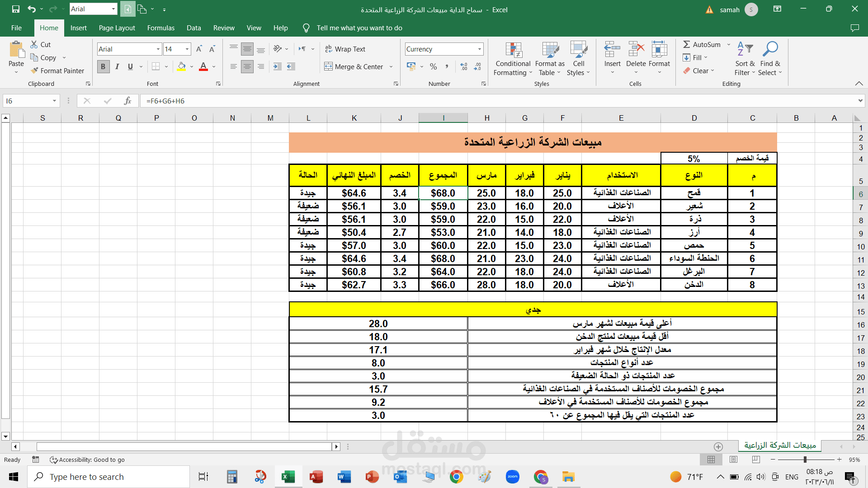This screenshot has width=868, height=488.
Task: Open Conditional Formatting menu
Action: [x=513, y=59]
